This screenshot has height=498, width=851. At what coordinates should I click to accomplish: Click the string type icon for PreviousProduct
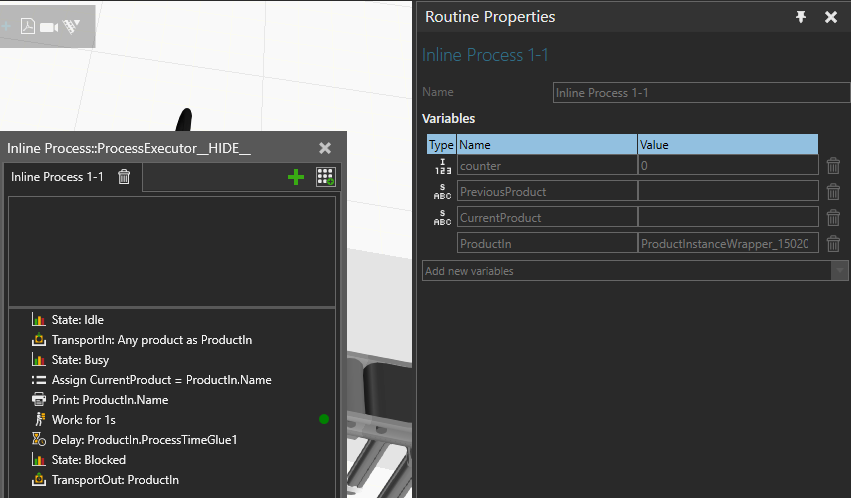(x=442, y=191)
